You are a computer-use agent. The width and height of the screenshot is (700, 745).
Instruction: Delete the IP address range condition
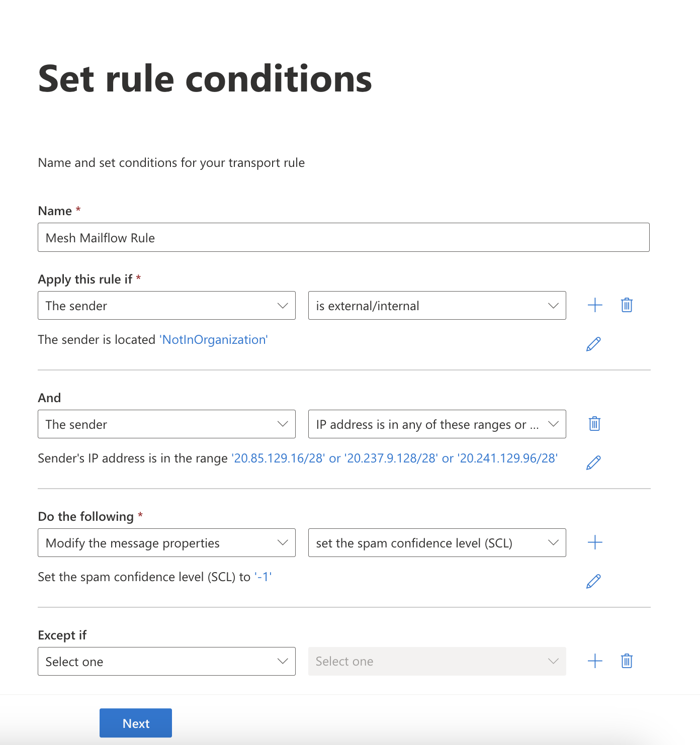[x=594, y=424]
